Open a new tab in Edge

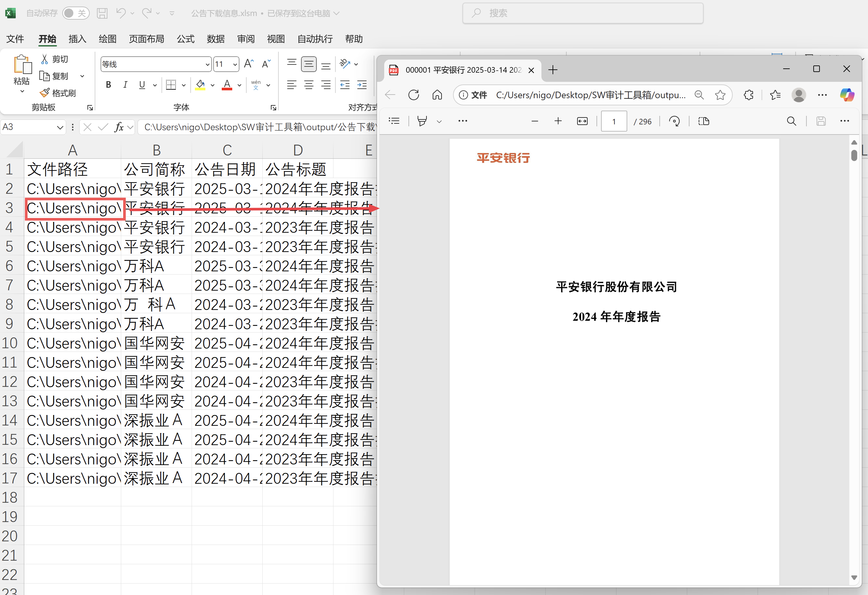[x=553, y=70]
